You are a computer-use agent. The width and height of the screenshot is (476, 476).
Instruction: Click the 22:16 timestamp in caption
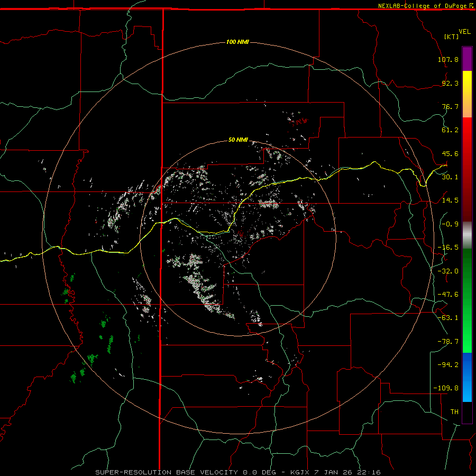[369, 472]
